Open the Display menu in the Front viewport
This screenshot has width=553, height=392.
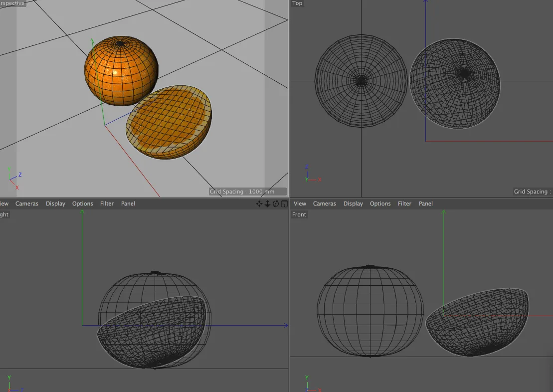pyautogui.click(x=353, y=203)
